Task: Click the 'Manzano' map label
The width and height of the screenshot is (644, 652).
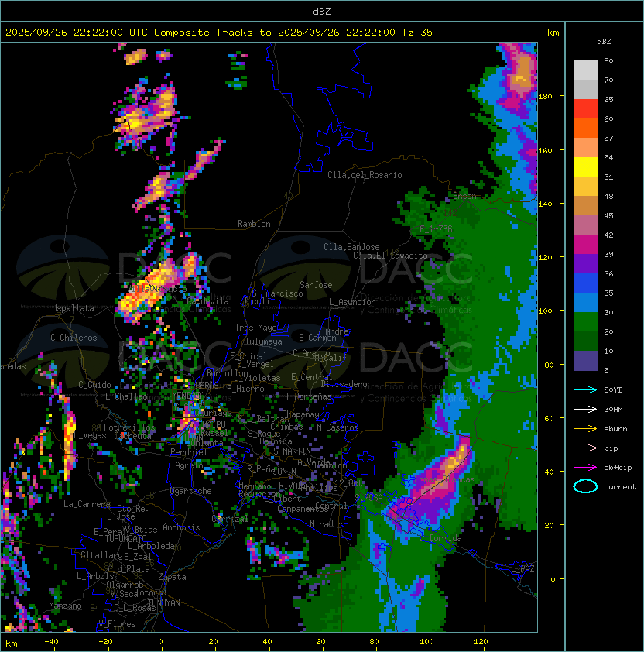Action: pyautogui.click(x=65, y=606)
